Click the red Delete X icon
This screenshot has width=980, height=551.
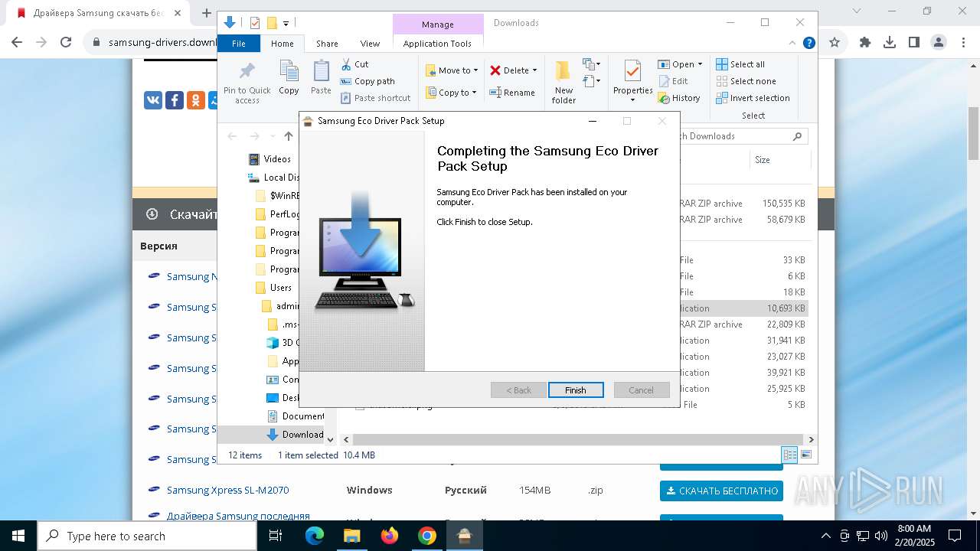[495, 70]
